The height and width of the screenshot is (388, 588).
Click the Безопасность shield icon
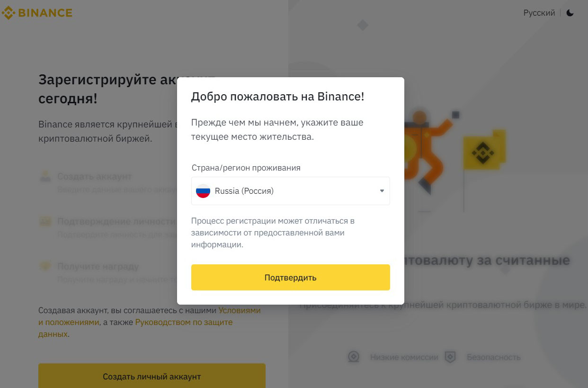point(450,357)
